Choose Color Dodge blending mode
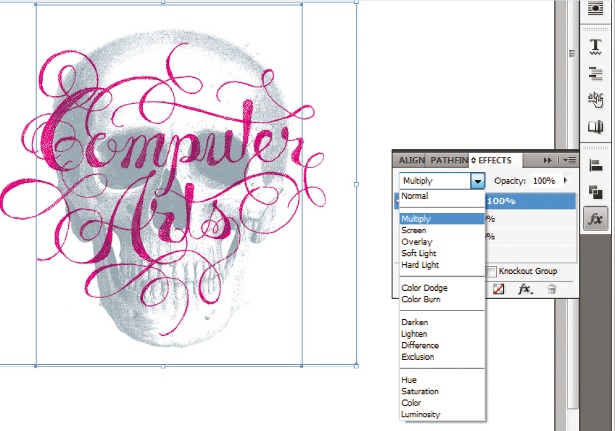 click(x=442, y=288)
